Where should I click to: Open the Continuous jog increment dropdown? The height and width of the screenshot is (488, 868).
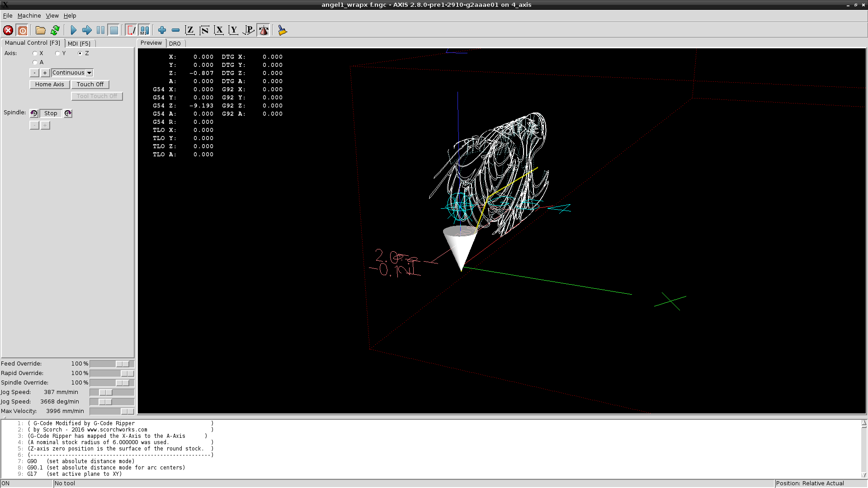point(90,73)
